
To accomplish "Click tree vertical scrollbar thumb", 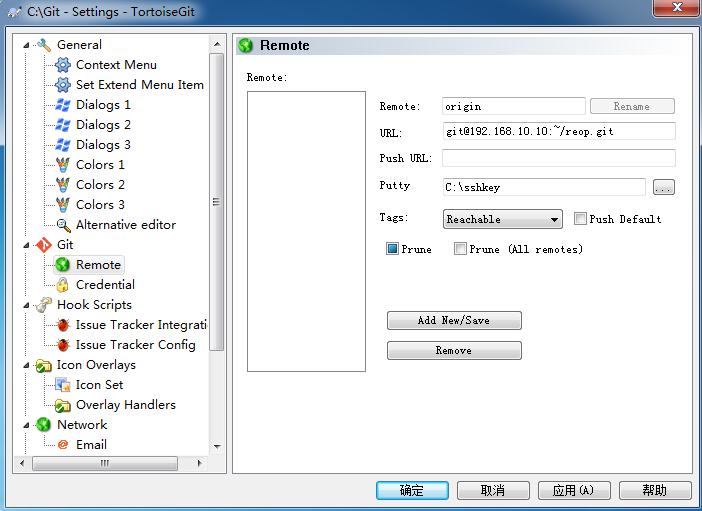I will (x=217, y=202).
